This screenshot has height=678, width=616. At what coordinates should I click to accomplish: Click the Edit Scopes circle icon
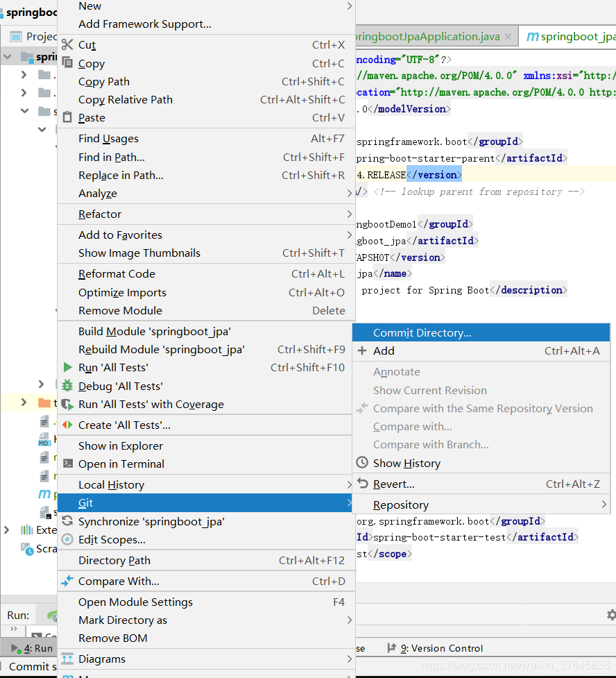tap(67, 539)
